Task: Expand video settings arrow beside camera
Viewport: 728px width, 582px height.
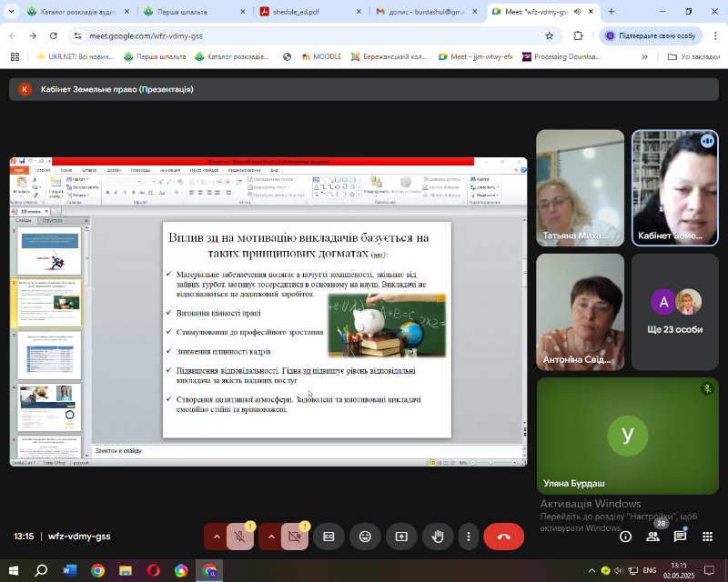Action: [271, 537]
